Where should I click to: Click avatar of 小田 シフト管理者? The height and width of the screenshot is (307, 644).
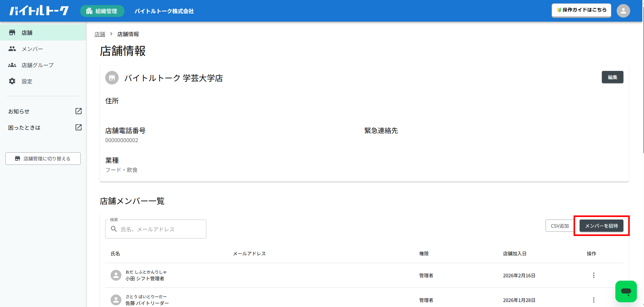(x=116, y=275)
